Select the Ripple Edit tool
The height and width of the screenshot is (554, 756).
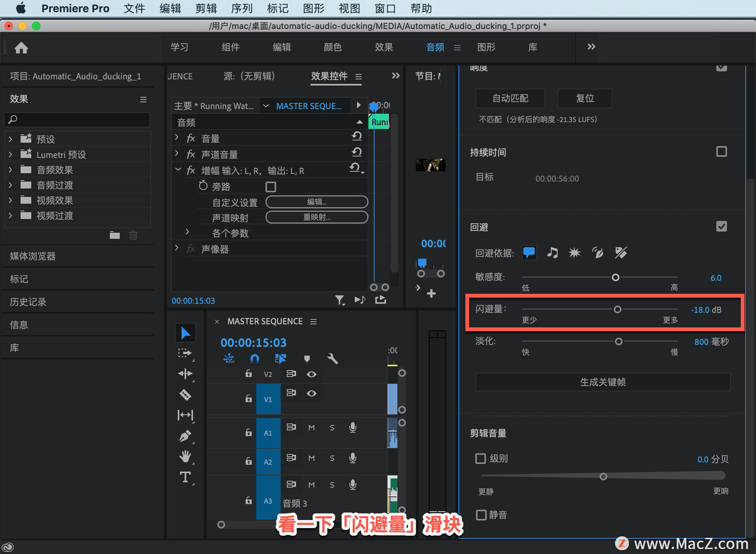(185, 374)
